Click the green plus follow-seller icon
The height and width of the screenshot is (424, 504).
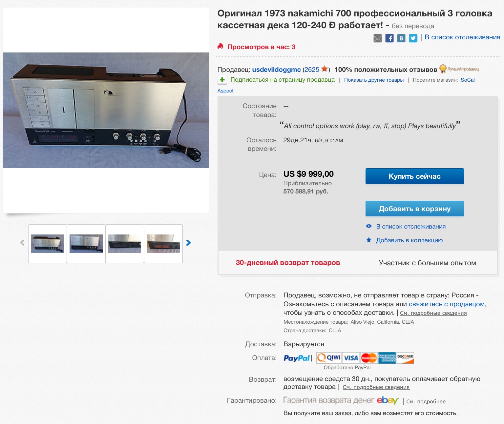coord(222,80)
